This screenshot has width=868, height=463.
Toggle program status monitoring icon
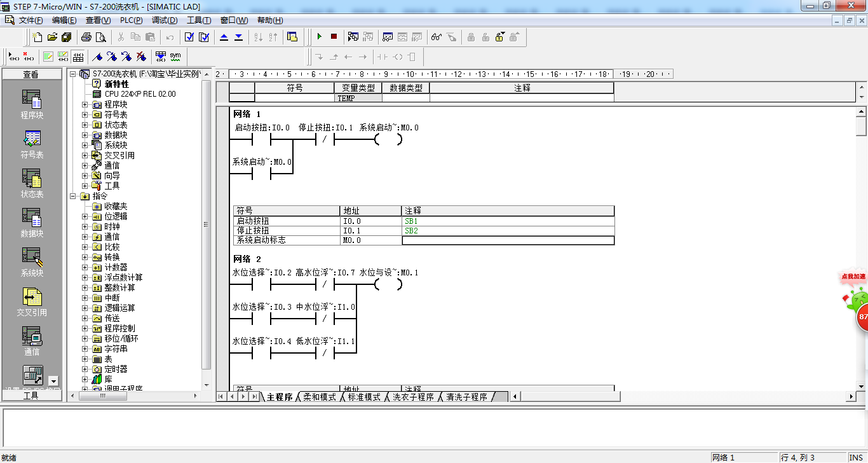click(353, 37)
